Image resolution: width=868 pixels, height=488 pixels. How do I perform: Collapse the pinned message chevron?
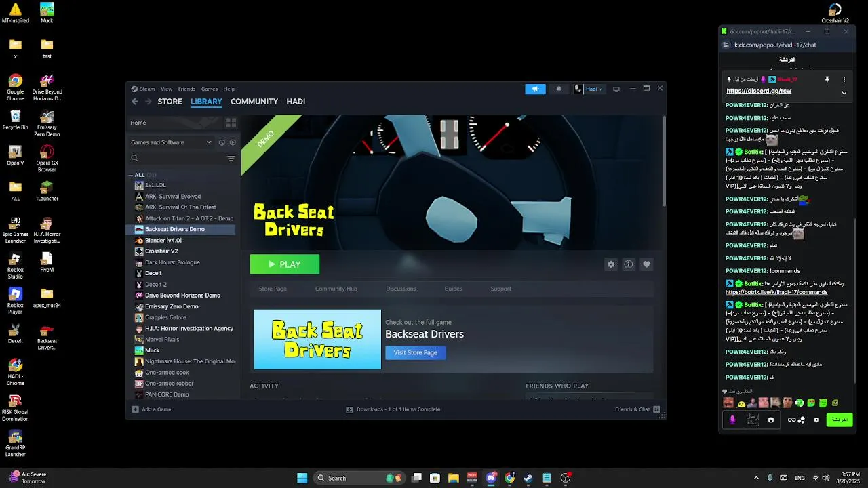844,93
